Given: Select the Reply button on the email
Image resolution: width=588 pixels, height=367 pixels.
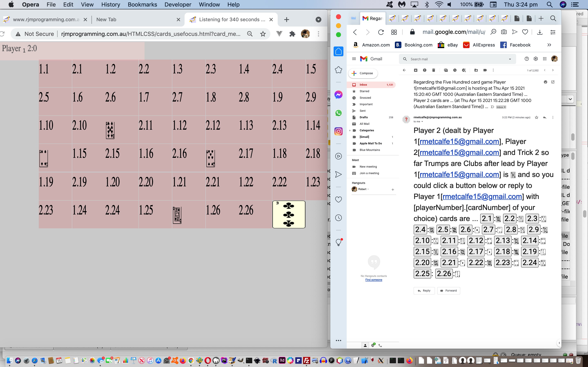Looking at the screenshot, I should pyautogui.click(x=424, y=291).
